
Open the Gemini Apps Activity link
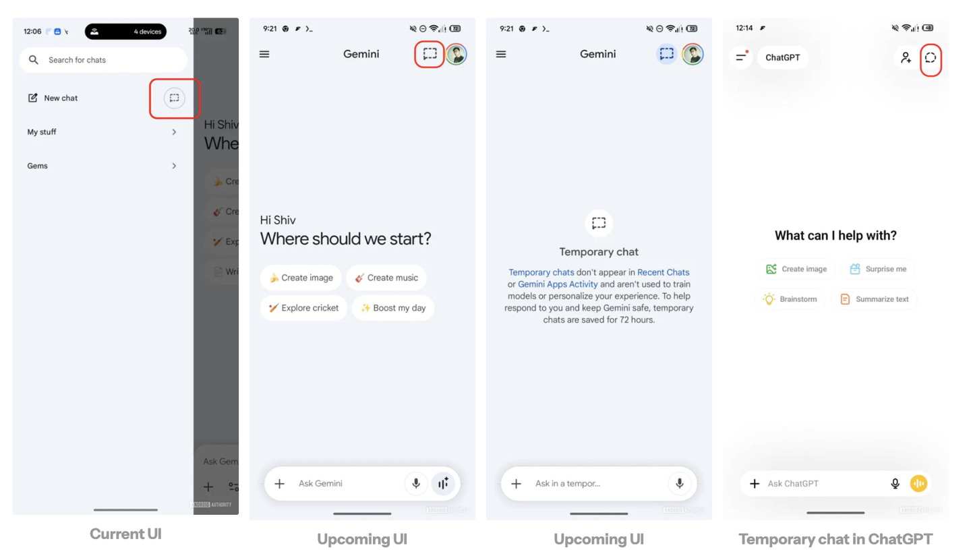click(x=558, y=284)
